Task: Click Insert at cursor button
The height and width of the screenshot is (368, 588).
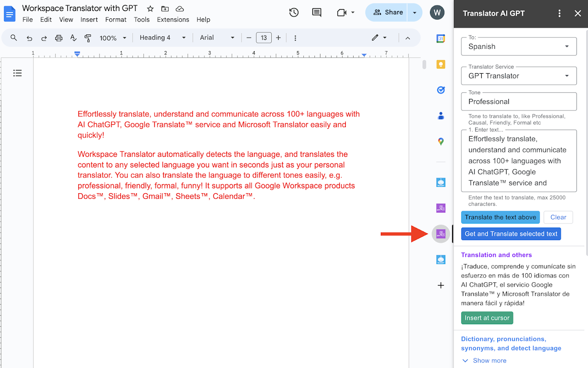Action: click(x=487, y=318)
